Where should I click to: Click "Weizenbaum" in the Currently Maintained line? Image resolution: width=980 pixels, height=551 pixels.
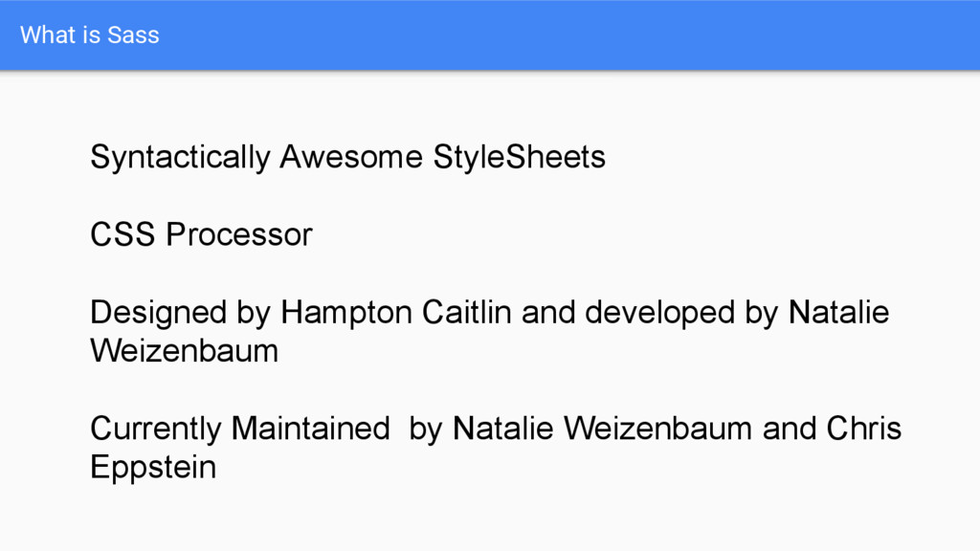(x=658, y=429)
